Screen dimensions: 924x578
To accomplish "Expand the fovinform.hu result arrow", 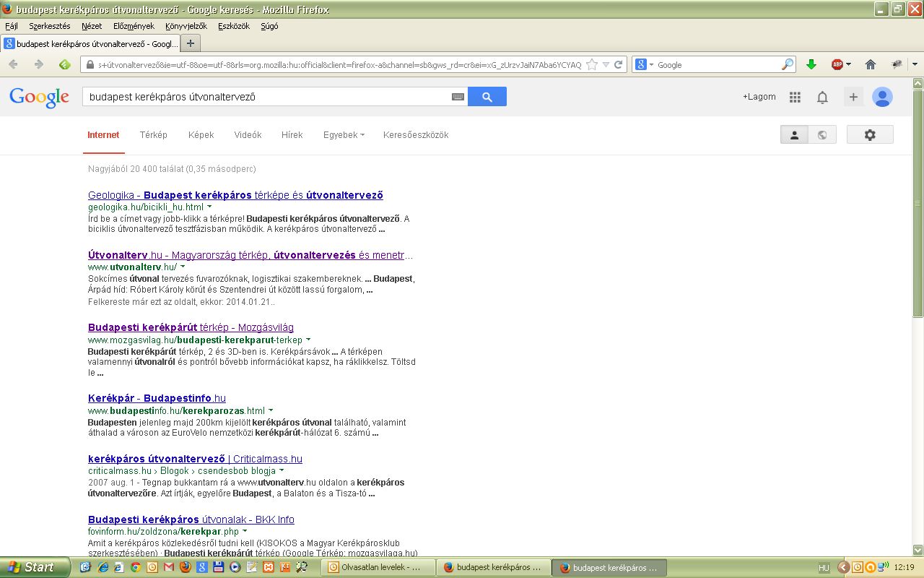I will [x=245, y=532].
